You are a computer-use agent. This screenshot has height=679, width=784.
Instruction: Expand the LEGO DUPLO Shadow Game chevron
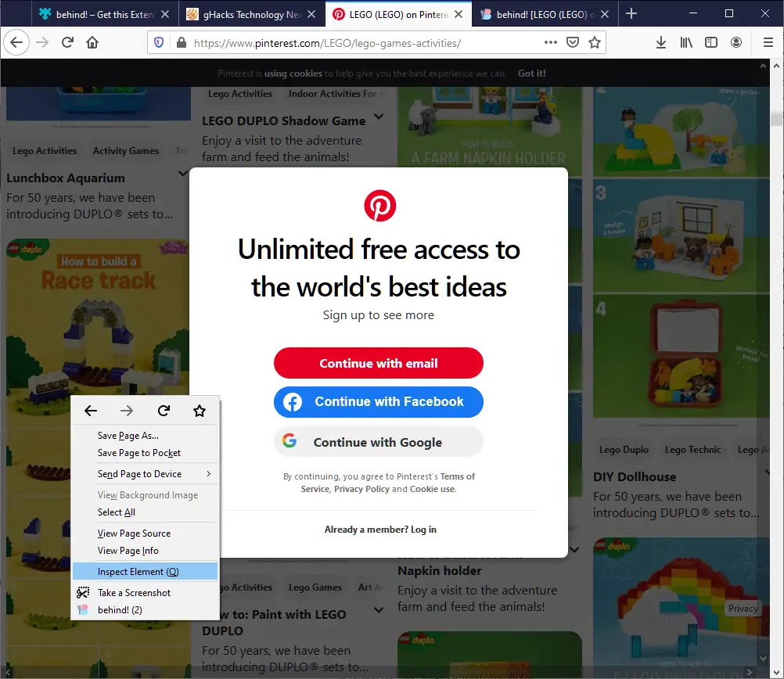tap(379, 117)
